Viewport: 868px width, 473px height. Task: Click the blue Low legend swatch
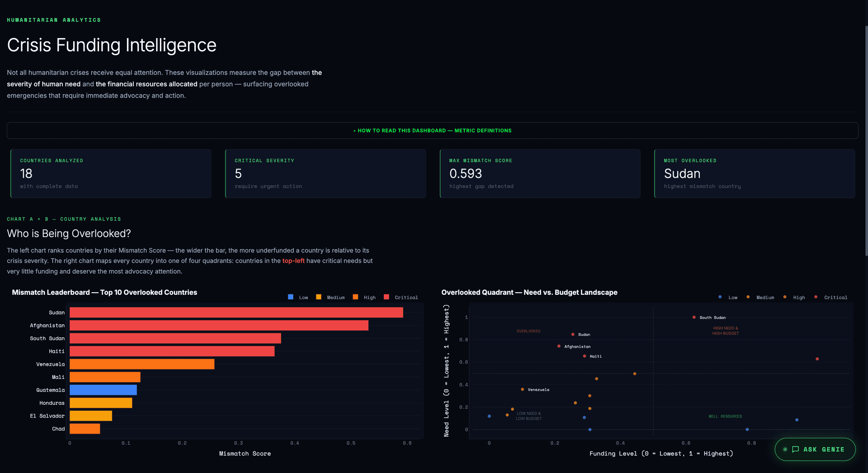coord(290,297)
